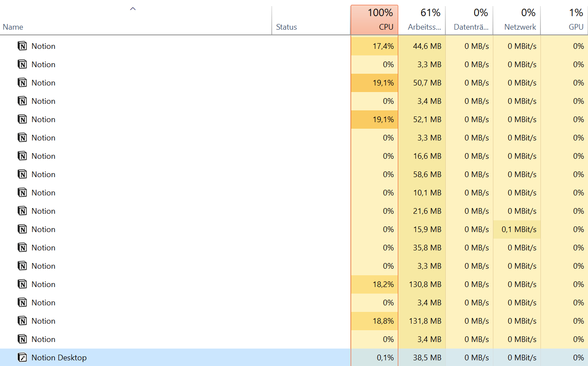Viewport: 588px width, 366px height.
Task: Click the Notion icon on the first process row
Action: pos(22,46)
